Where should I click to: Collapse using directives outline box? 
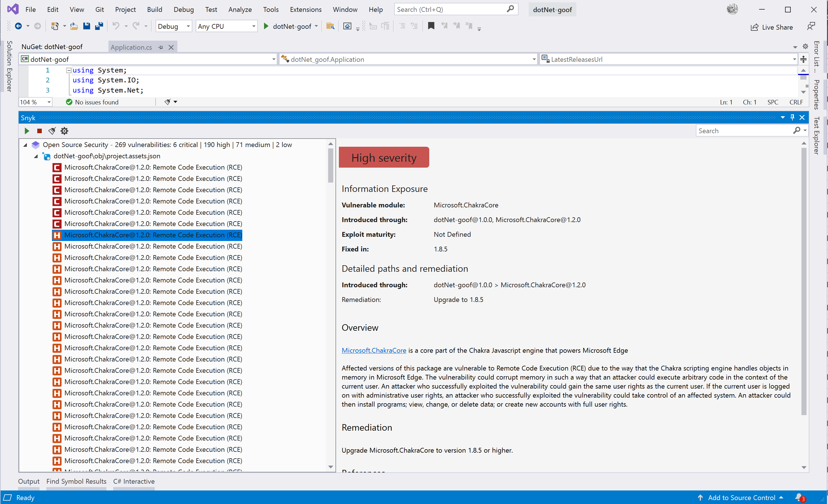click(69, 70)
